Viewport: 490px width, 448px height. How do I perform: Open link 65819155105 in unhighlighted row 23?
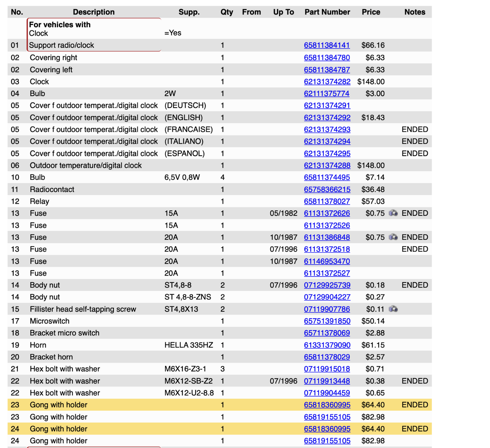tap(327, 417)
